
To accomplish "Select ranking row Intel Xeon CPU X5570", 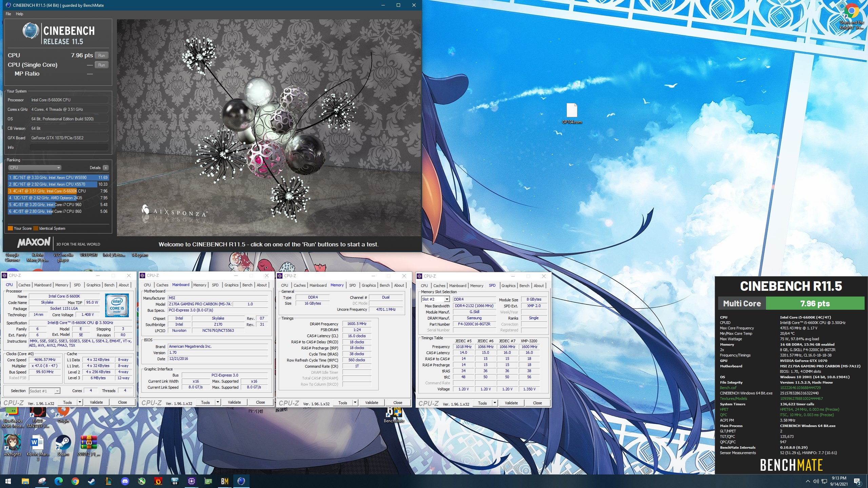I will point(58,184).
